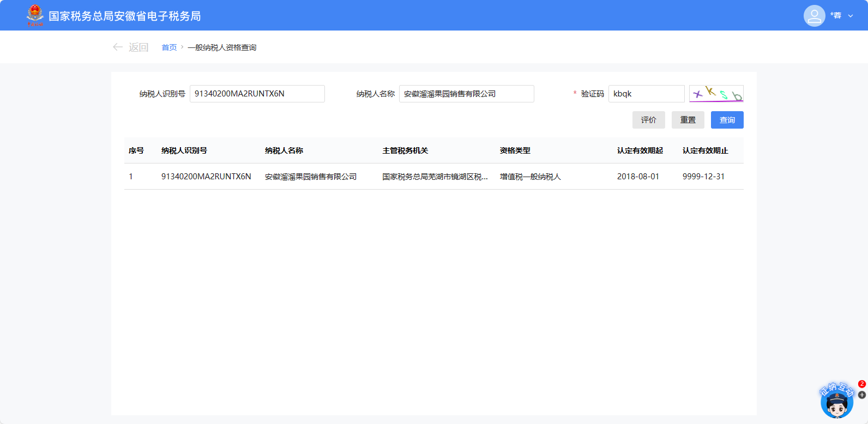Focus the 纳税人识别号 input field

257,94
